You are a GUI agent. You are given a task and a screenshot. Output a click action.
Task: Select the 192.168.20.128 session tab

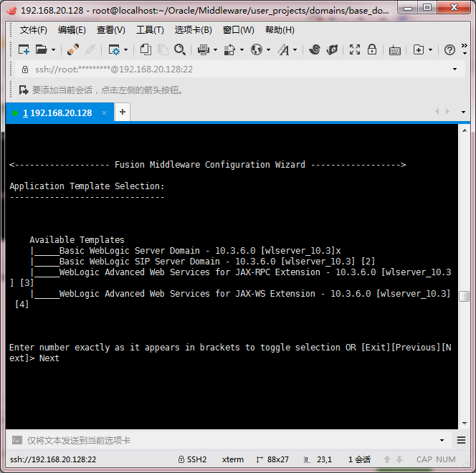click(59, 113)
